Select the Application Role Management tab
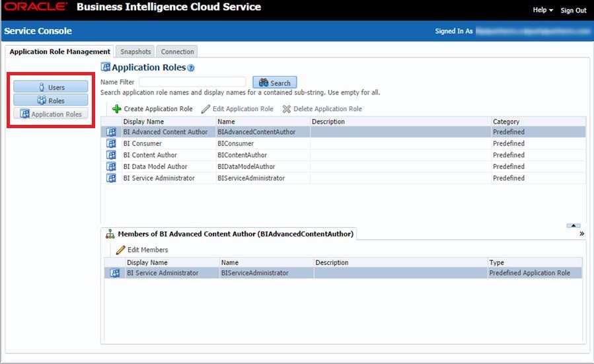This screenshot has height=364, width=594. click(60, 52)
